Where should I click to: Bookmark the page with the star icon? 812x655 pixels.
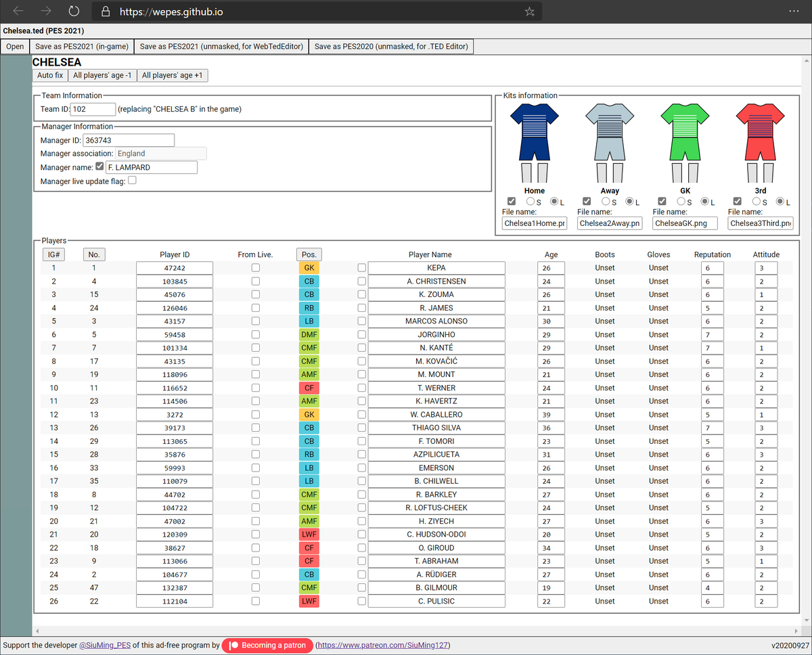click(530, 12)
